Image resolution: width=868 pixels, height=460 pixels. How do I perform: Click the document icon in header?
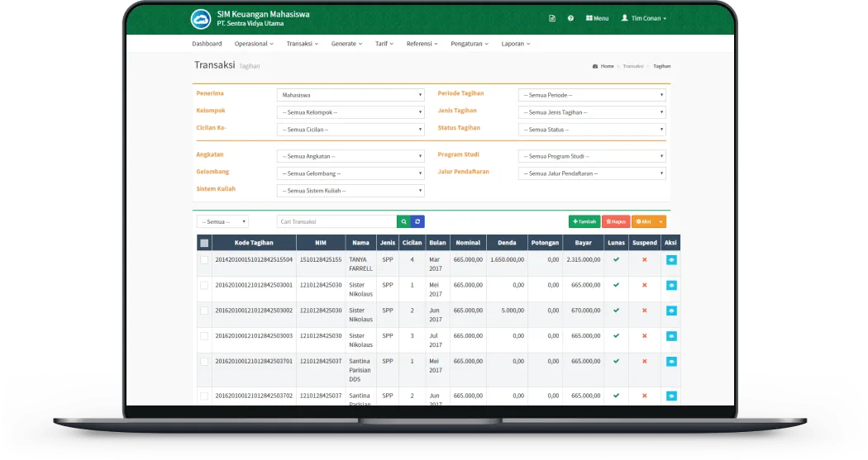552,18
